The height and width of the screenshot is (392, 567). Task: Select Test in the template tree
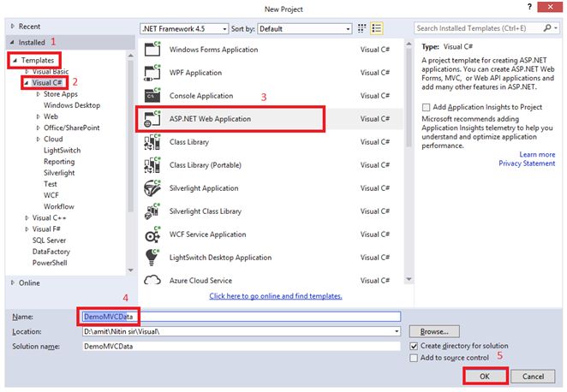pyautogui.click(x=51, y=184)
